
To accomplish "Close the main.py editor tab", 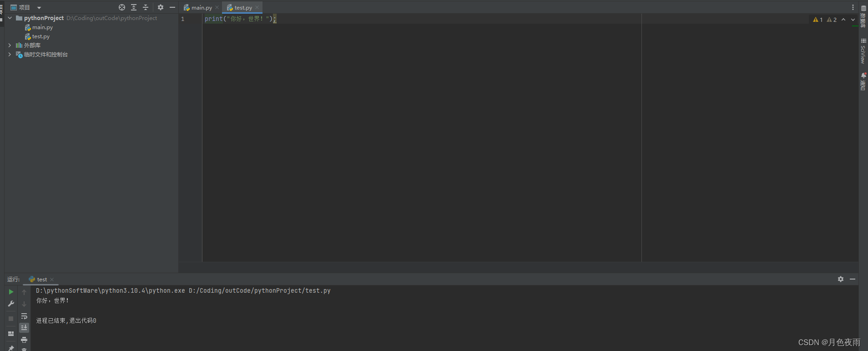I will pos(217,7).
